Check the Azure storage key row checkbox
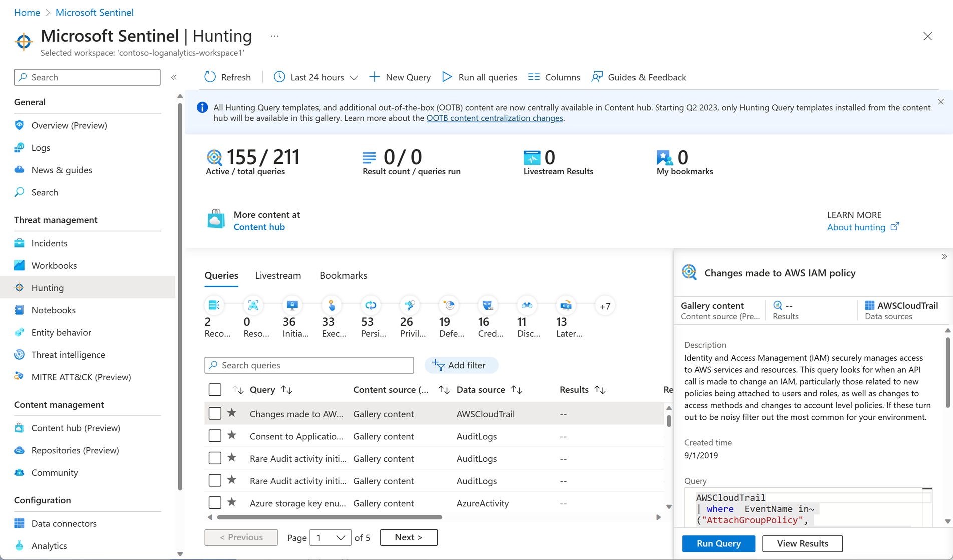This screenshot has height=560, width=953. (215, 502)
